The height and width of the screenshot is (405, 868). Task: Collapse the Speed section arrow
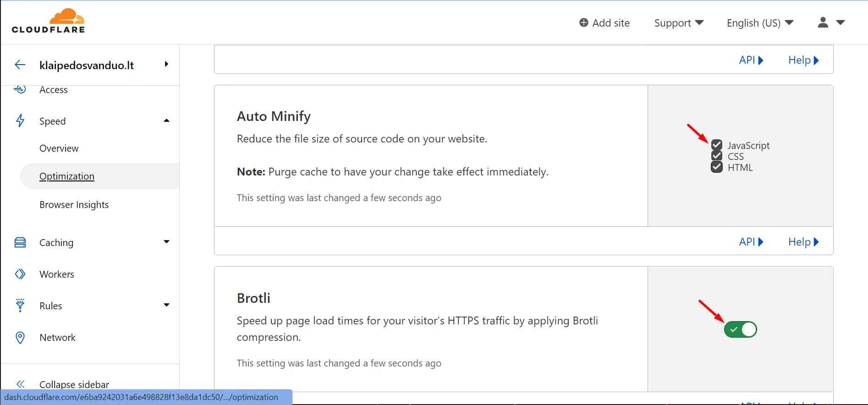166,120
